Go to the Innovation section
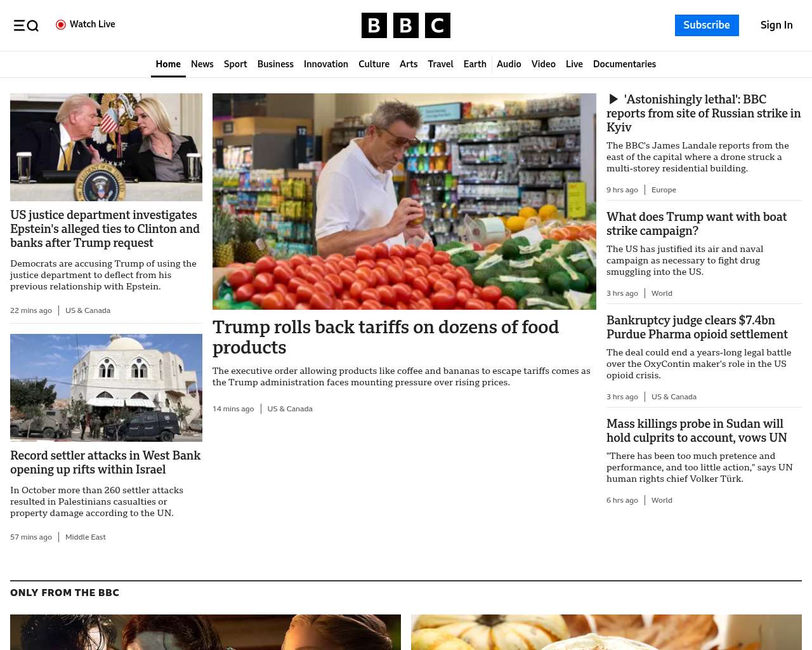 pos(326,64)
